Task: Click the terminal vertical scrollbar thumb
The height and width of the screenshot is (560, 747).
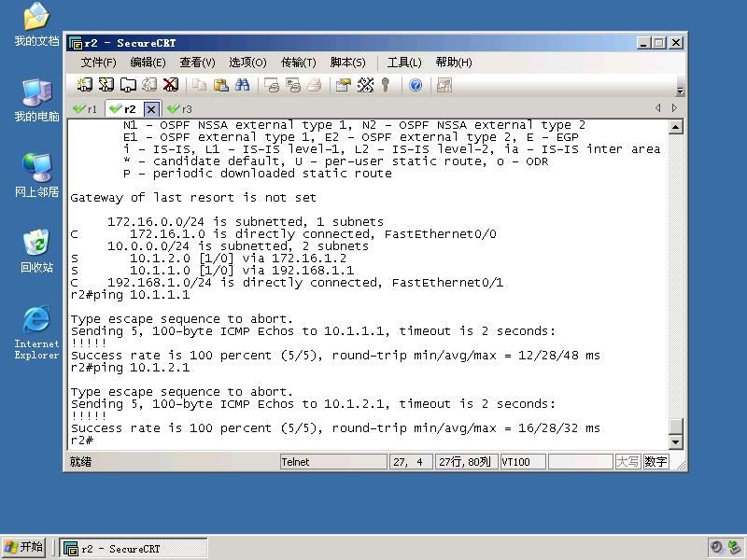Action: coord(676,427)
